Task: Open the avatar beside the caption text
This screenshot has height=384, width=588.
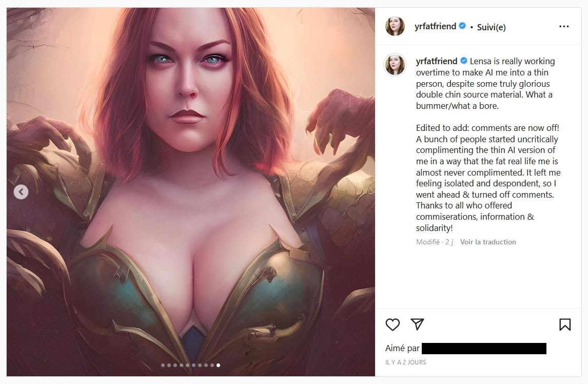Action: pyautogui.click(x=395, y=64)
